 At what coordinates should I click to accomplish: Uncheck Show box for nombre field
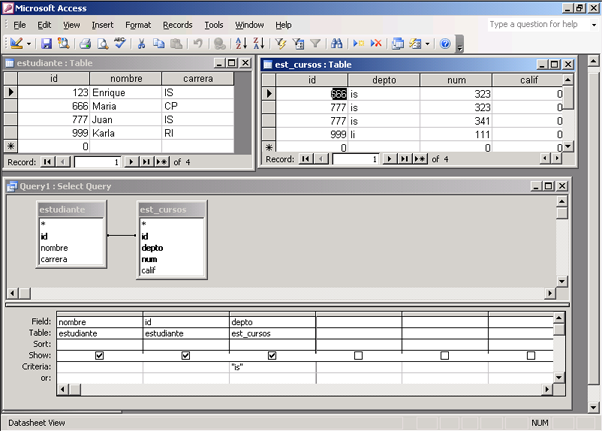[99, 356]
